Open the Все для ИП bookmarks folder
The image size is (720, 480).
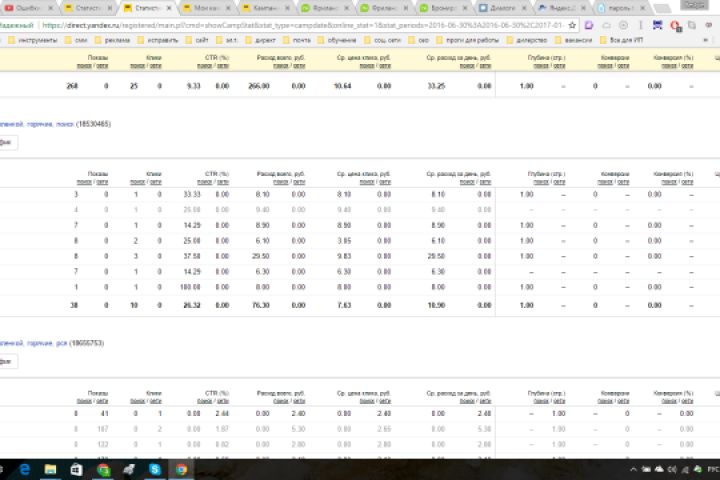[x=621, y=40]
